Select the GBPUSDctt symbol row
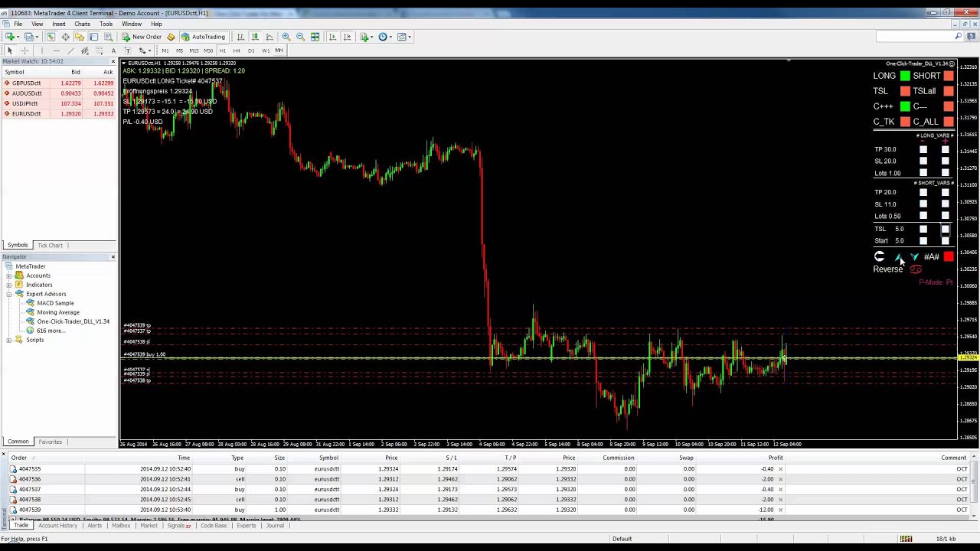Viewport: 980px width, 551px height. point(59,83)
